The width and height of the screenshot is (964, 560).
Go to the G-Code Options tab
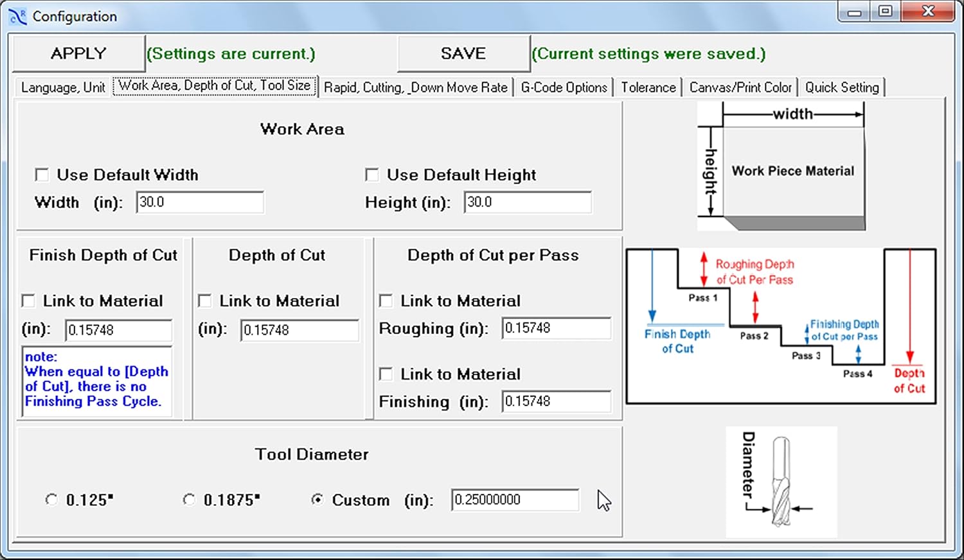(564, 87)
